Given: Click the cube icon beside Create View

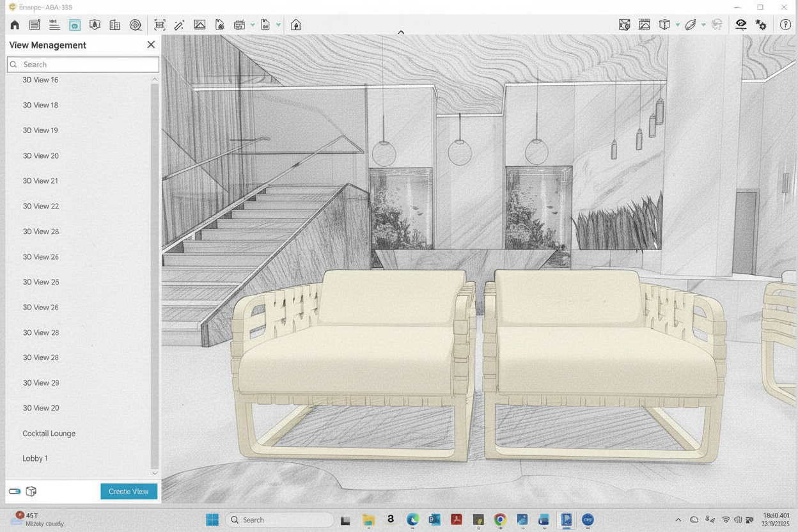Looking at the screenshot, I should 31,492.
